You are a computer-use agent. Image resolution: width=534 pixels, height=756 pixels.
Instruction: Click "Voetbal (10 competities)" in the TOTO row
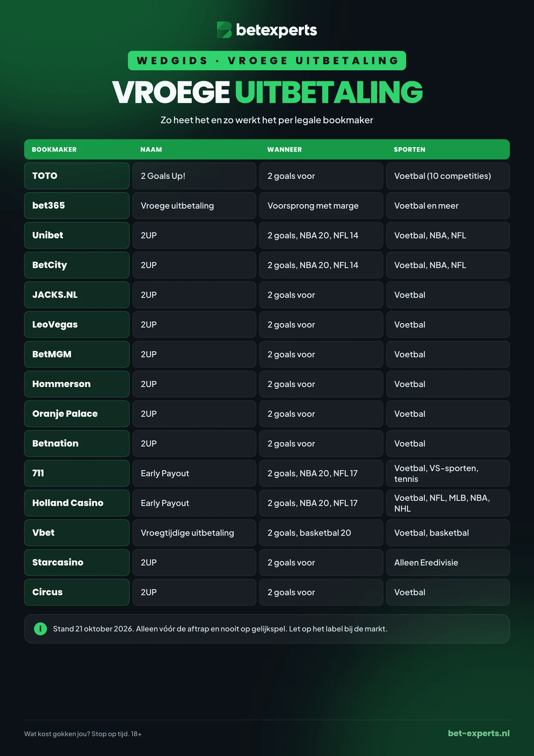point(448,176)
